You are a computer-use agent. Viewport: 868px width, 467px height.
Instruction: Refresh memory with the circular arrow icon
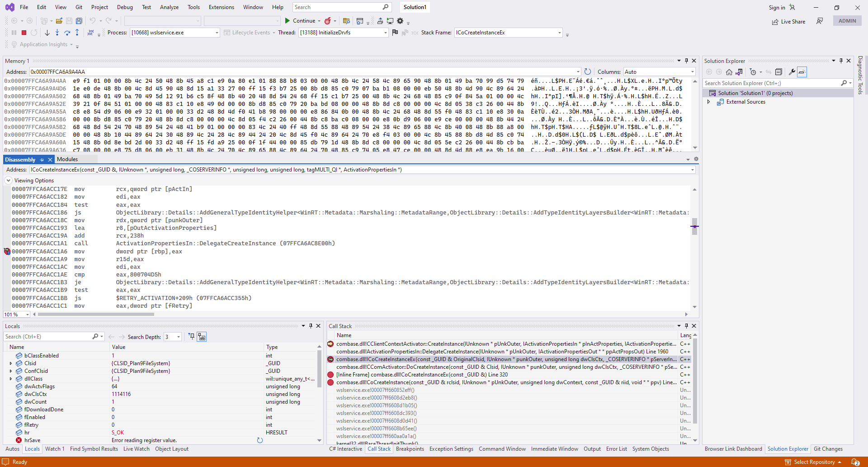587,71
